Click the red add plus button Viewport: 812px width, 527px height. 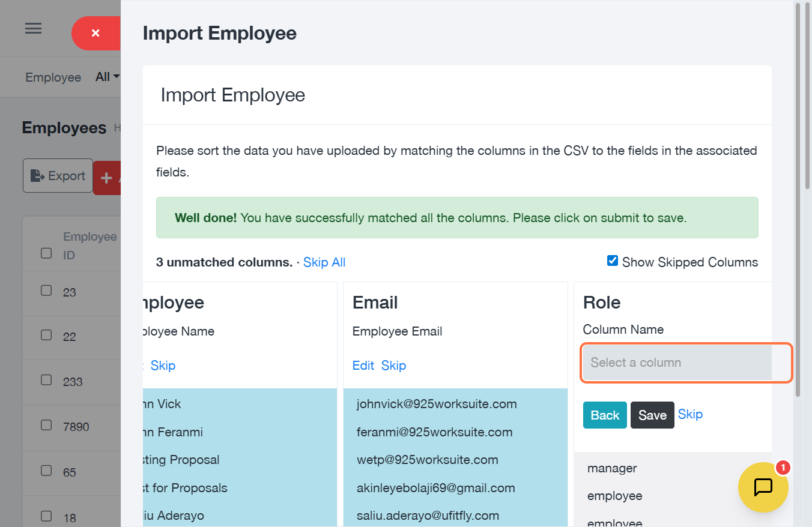click(108, 178)
